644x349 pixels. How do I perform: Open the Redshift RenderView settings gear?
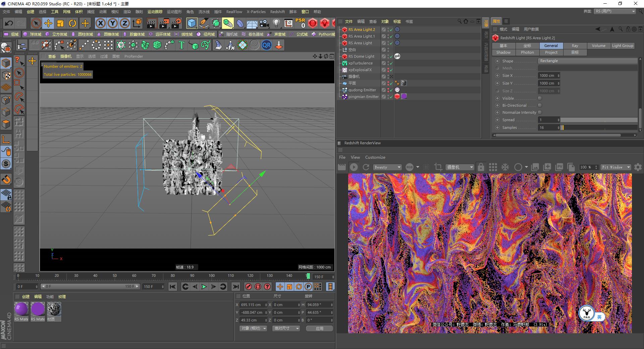tap(639, 167)
